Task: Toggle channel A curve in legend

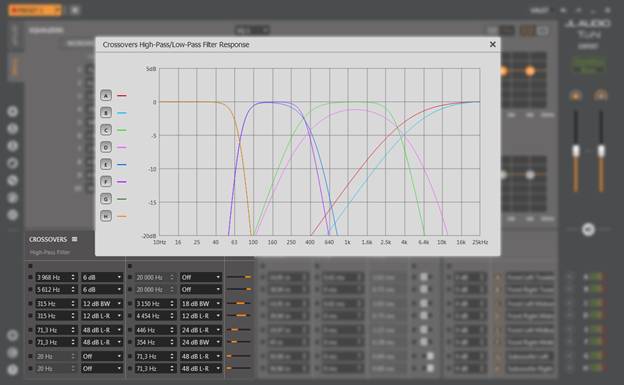Action: pyautogui.click(x=105, y=96)
